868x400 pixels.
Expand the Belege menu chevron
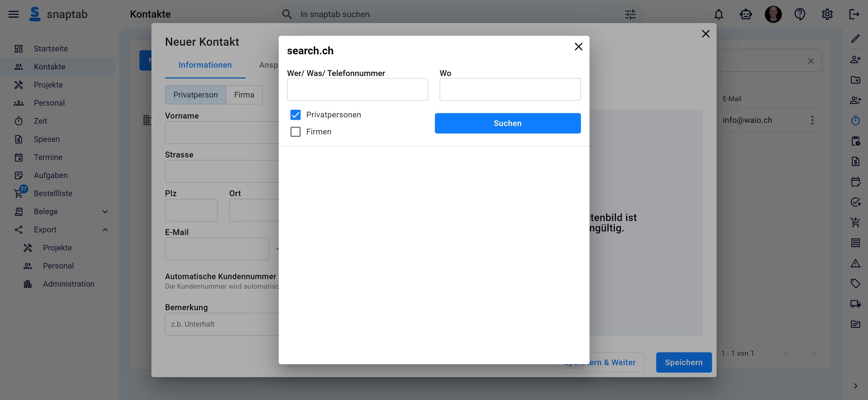105,211
